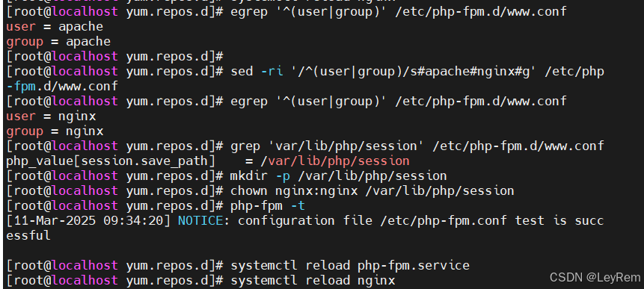
Task: Click the 'group = nginx' output line
Action: tap(55, 131)
